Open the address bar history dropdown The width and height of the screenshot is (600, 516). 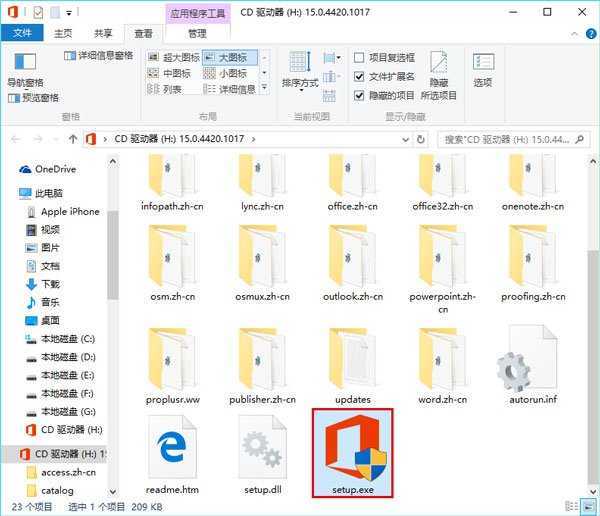click(x=405, y=140)
